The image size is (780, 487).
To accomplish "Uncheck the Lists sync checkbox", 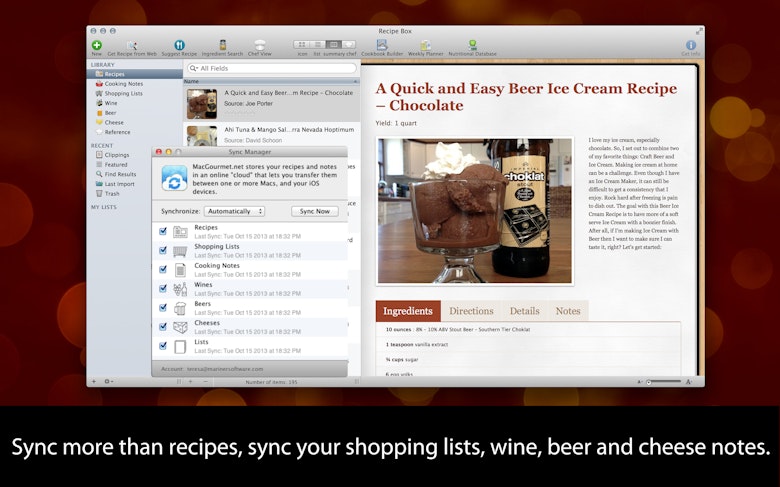I will [x=163, y=346].
